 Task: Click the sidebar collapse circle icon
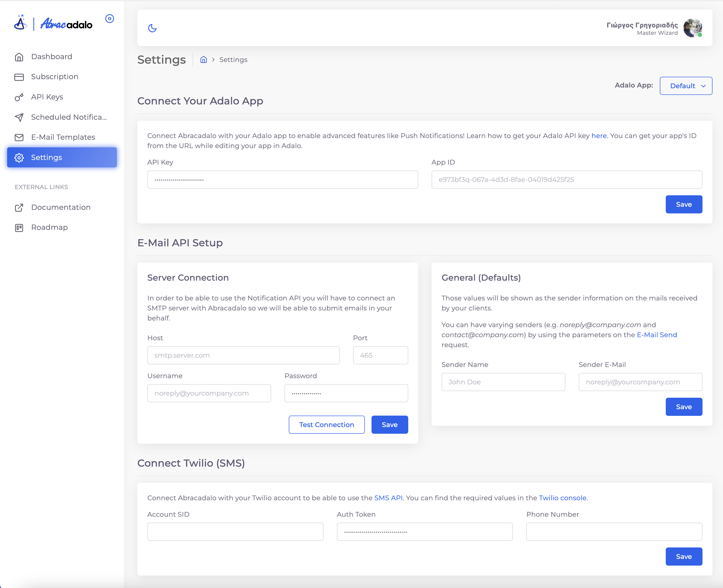[109, 19]
